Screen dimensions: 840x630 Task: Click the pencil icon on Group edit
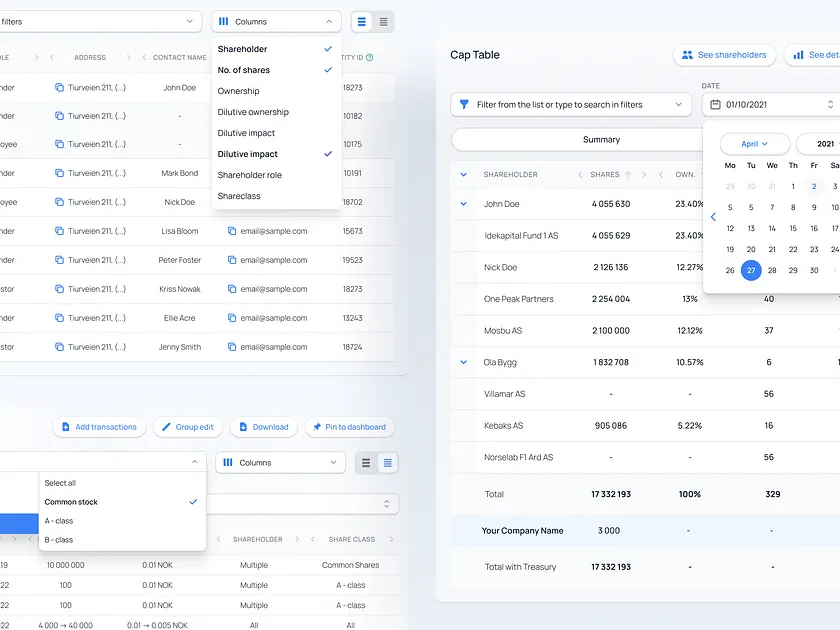point(166,427)
